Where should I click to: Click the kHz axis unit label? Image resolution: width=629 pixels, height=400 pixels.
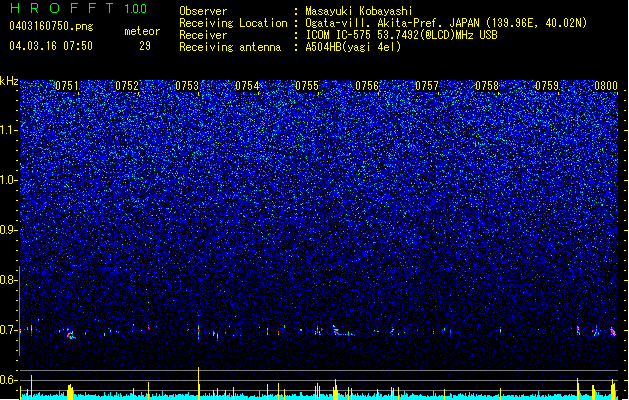click(x=9, y=81)
